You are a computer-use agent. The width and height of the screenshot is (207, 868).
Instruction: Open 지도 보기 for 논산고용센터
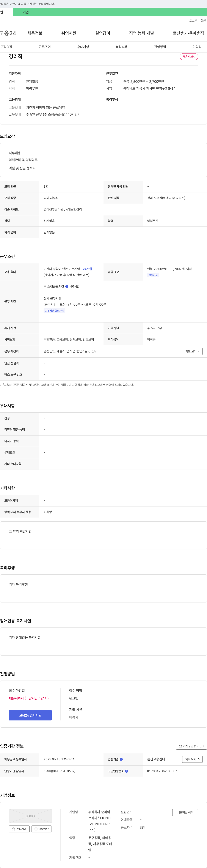(193, 759)
